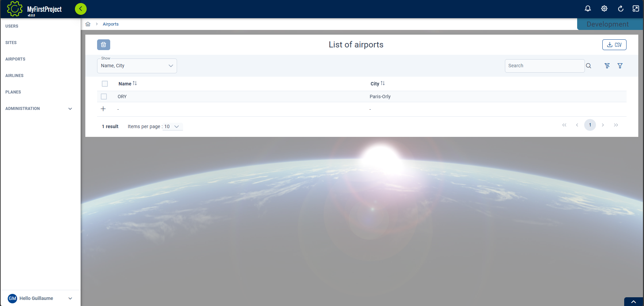This screenshot has height=306, width=644.
Task: Click the Paris-Orly city cell
Action: pyautogui.click(x=380, y=97)
